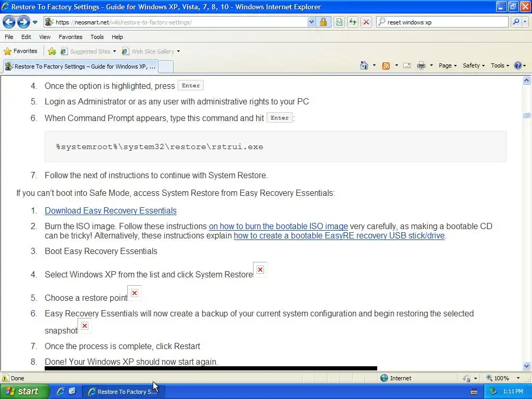Open search provider dropdown arrow

(x=525, y=22)
